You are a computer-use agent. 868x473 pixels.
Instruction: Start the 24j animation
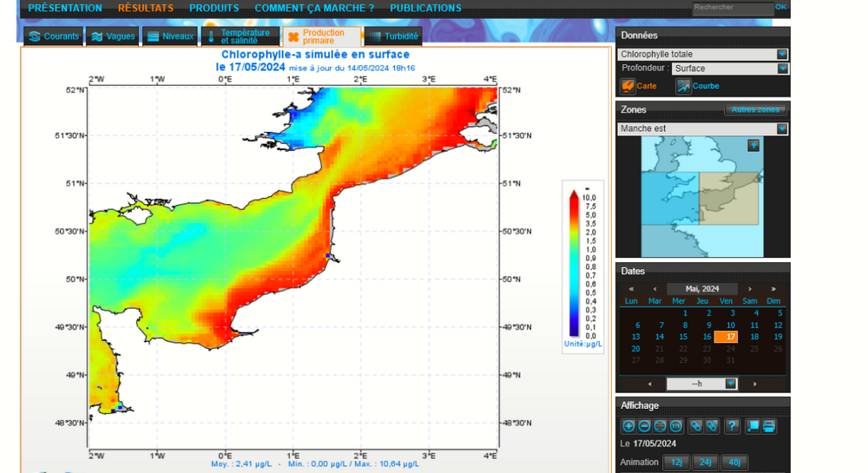pyautogui.click(x=705, y=462)
